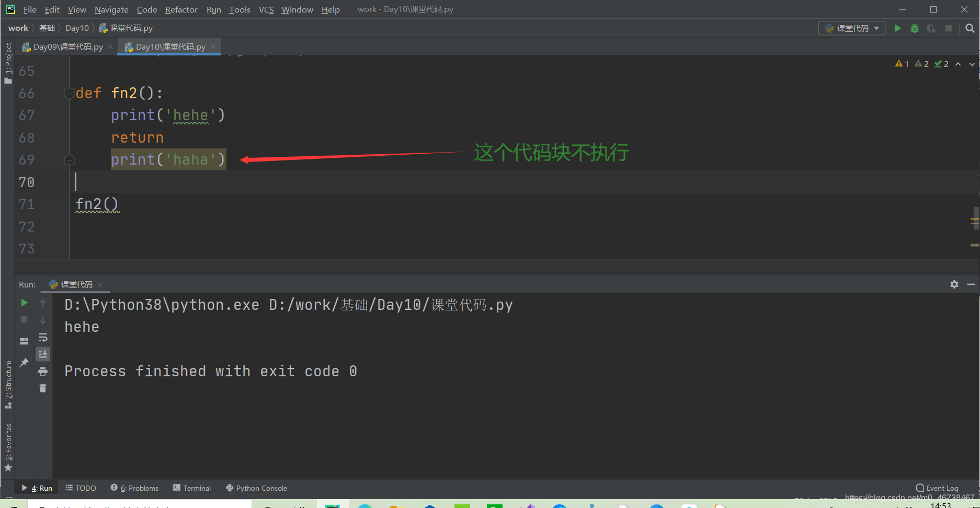This screenshot has height=508, width=980.
Task: Open Search Everywhere magnifier icon
Action: (x=970, y=28)
